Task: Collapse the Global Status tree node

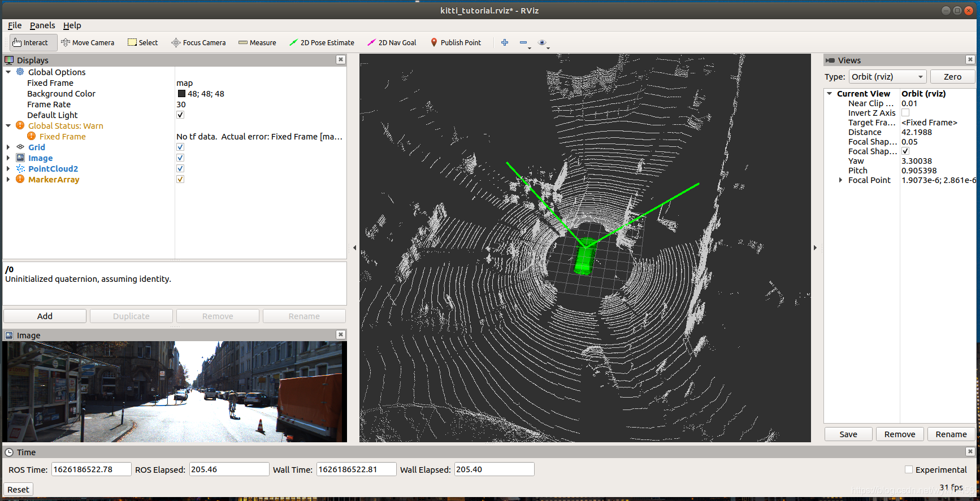Action: (x=8, y=125)
